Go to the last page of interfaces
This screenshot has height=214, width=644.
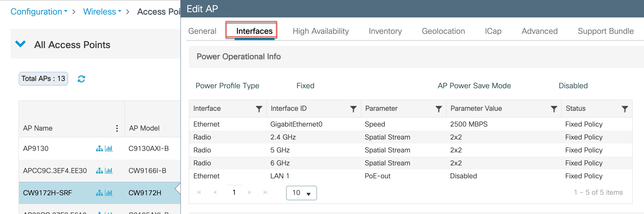pyautogui.click(x=266, y=192)
